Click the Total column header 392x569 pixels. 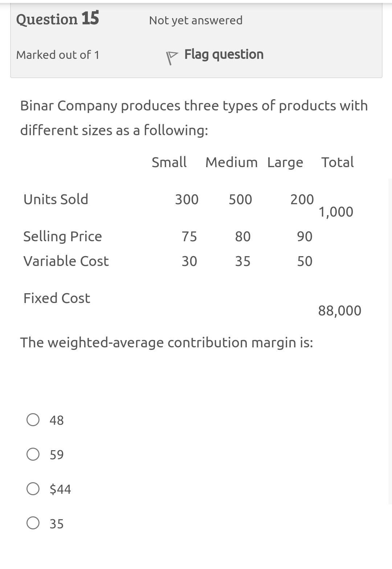click(x=338, y=162)
